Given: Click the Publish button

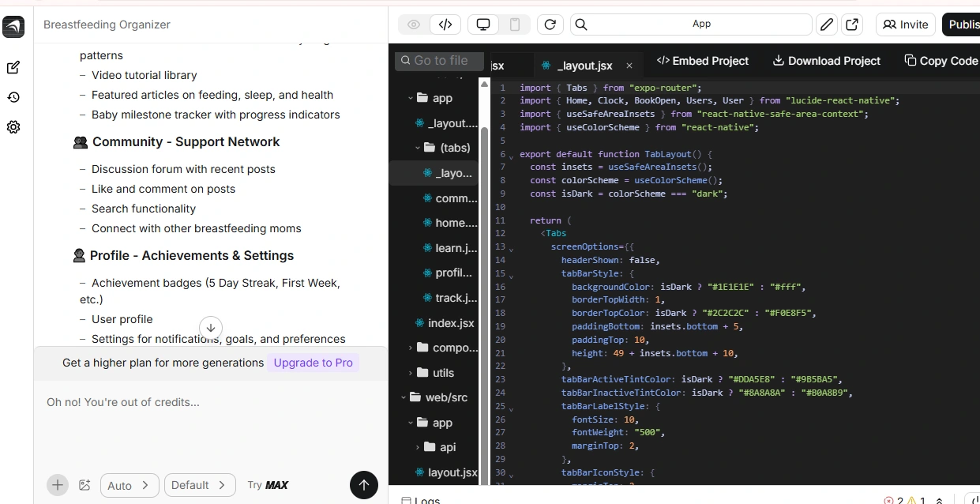Looking at the screenshot, I should tap(961, 24).
